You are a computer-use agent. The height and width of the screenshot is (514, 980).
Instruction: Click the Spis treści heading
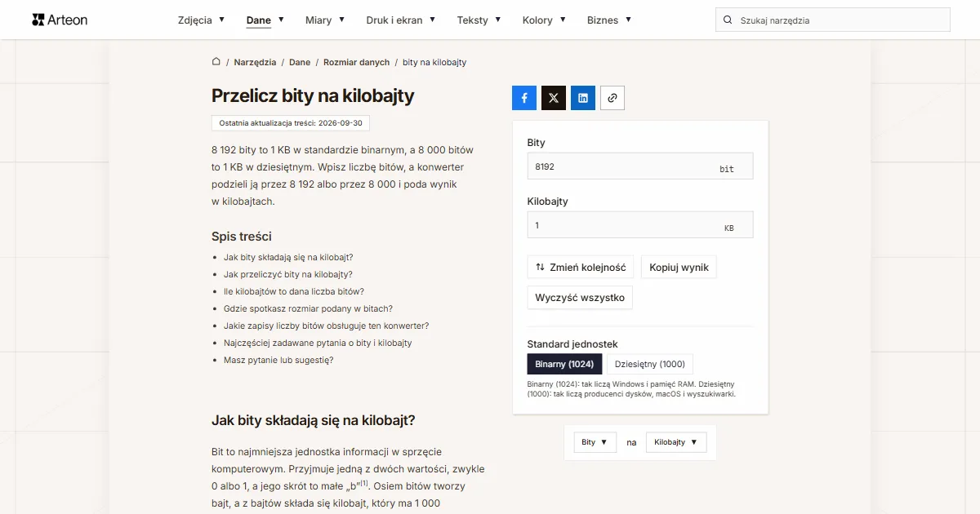pos(242,237)
